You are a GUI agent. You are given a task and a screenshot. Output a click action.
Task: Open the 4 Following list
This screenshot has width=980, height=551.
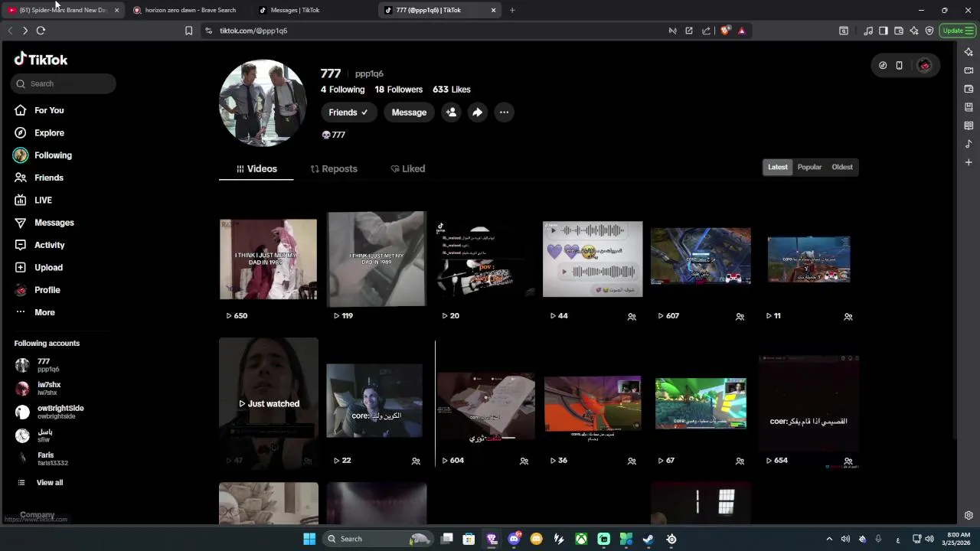(x=342, y=90)
